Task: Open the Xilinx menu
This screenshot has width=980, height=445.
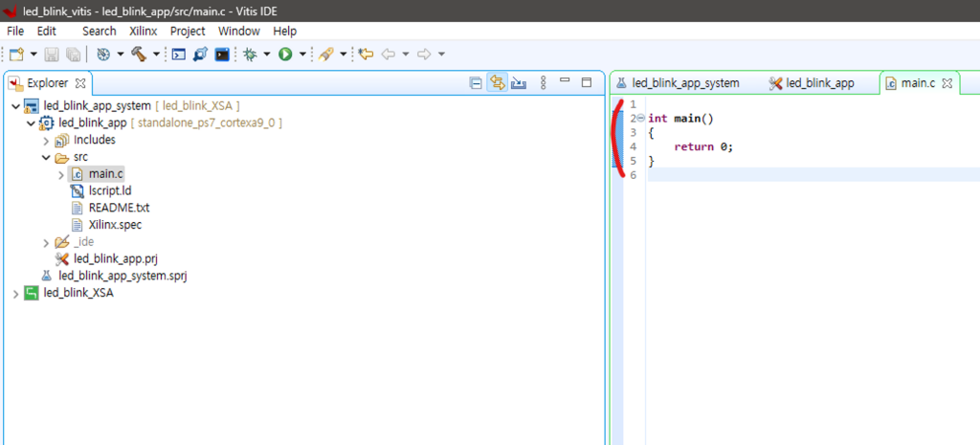Action: [144, 32]
